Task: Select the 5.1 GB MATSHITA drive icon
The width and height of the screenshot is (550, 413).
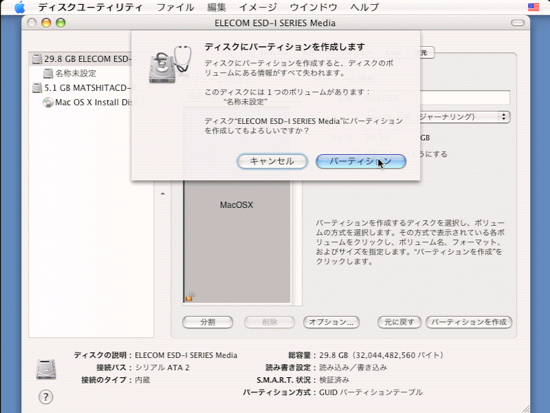Action: [x=37, y=88]
